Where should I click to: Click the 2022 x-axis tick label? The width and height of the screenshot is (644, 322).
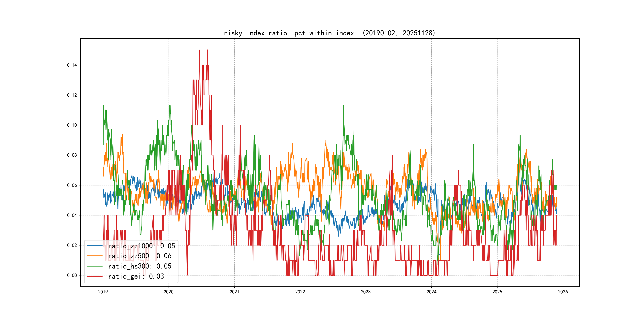tap(300, 292)
